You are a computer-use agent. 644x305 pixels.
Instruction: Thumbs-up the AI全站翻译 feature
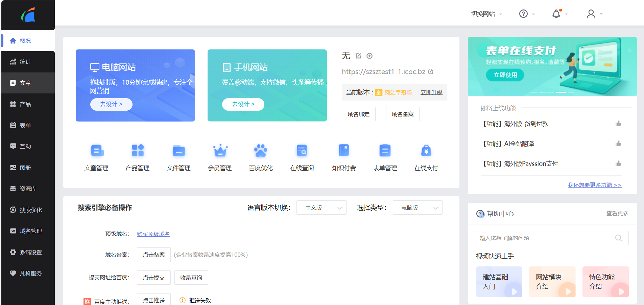(618, 144)
